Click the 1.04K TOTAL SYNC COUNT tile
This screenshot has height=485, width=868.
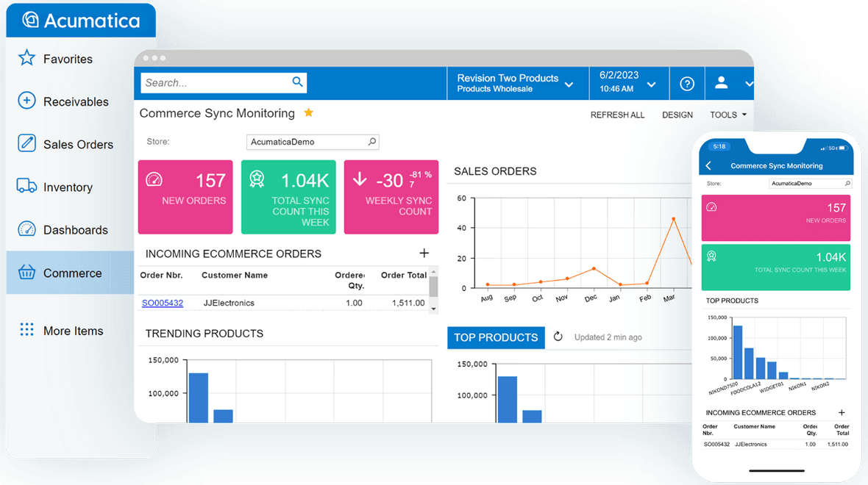[288, 197]
